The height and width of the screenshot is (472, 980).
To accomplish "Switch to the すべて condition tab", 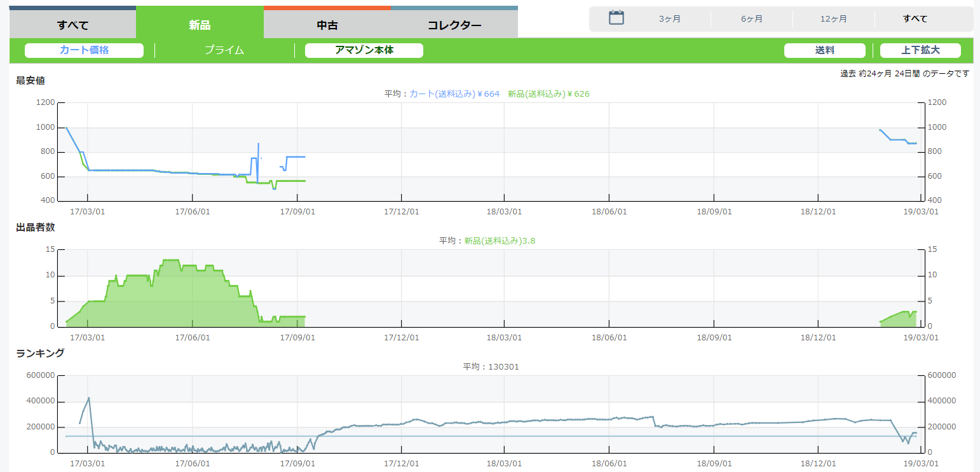I will (x=72, y=25).
